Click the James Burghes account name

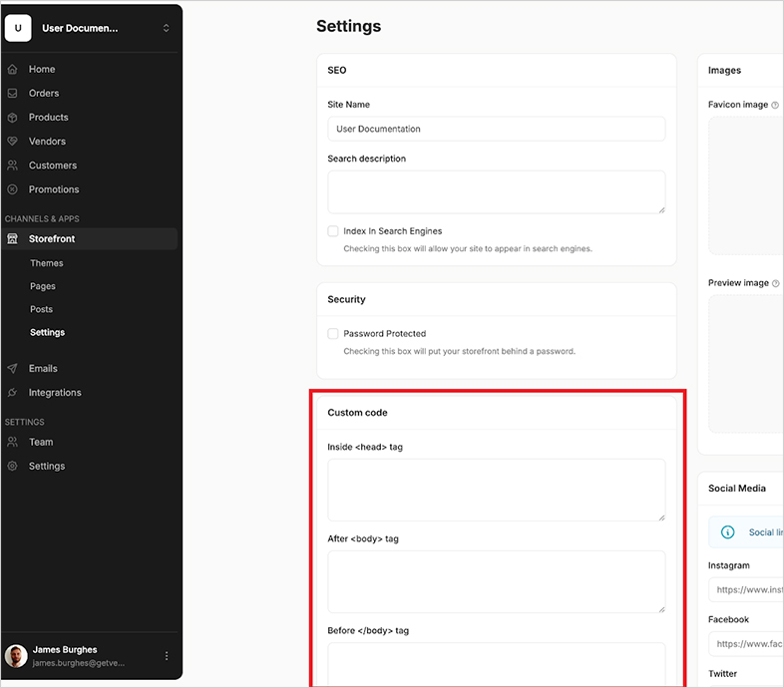65,649
